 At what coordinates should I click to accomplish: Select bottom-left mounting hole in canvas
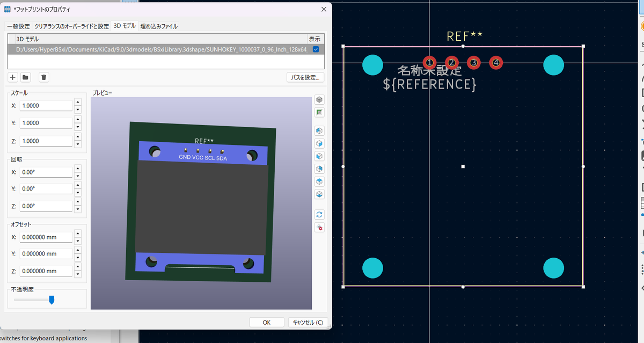pyautogui.click(x=372, y=268)
